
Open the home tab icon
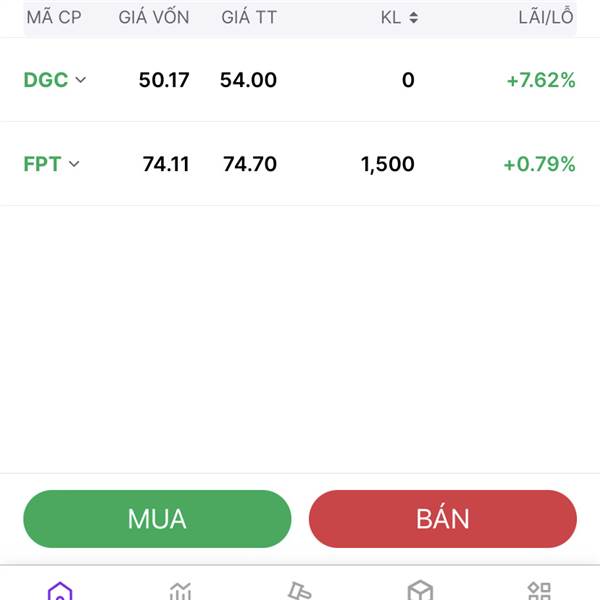tap(60, 591)
